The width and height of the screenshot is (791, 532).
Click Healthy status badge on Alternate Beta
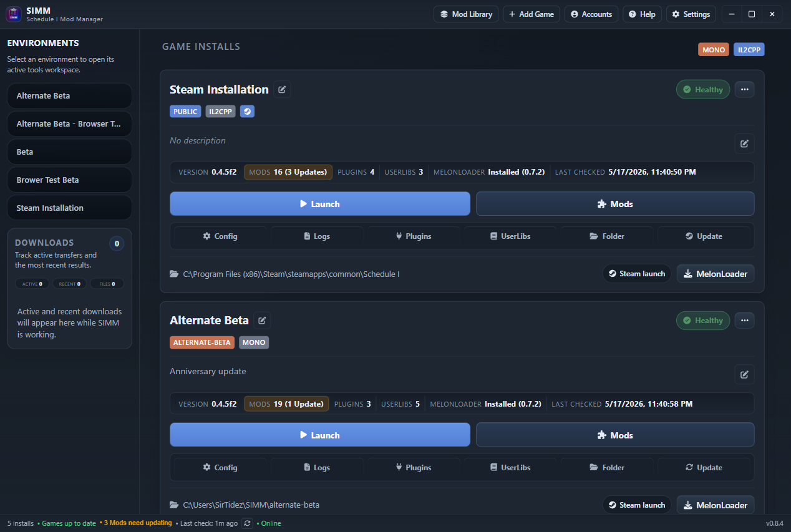click(703, 321)
